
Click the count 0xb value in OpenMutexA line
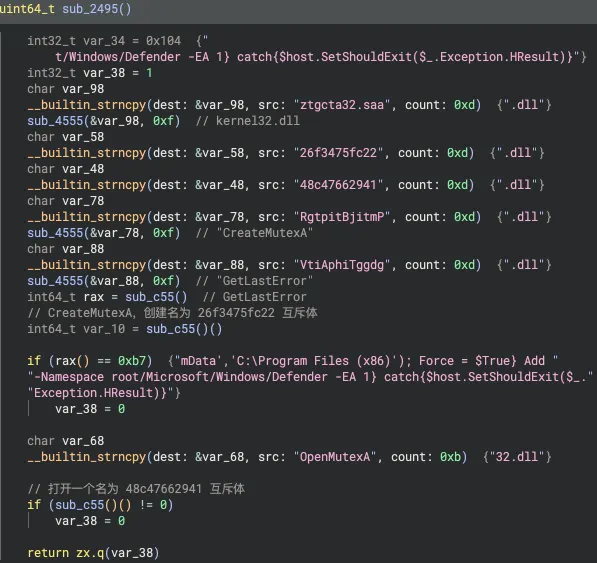pyautogui.click(x=450, y=456)
